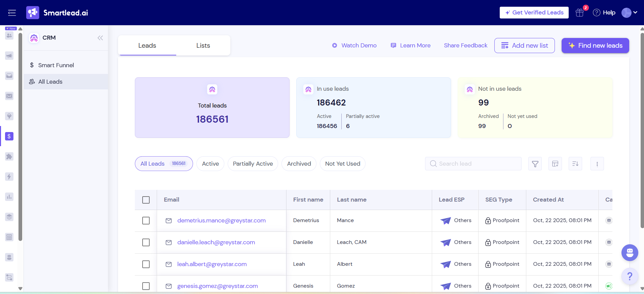Open danielle.leach@greystar.com lead email
The image size is (644, 294).
point(216,242)
